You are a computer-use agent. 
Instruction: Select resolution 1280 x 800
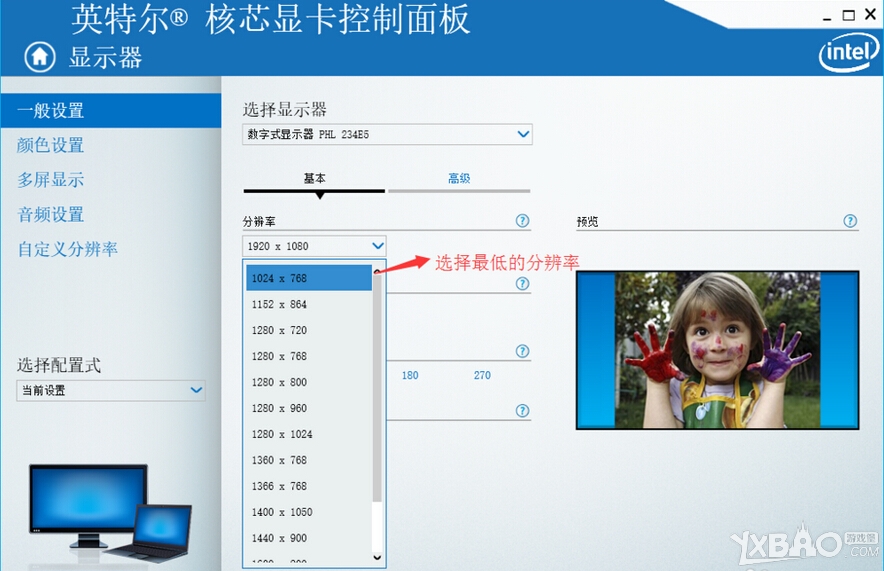(309, 382)
